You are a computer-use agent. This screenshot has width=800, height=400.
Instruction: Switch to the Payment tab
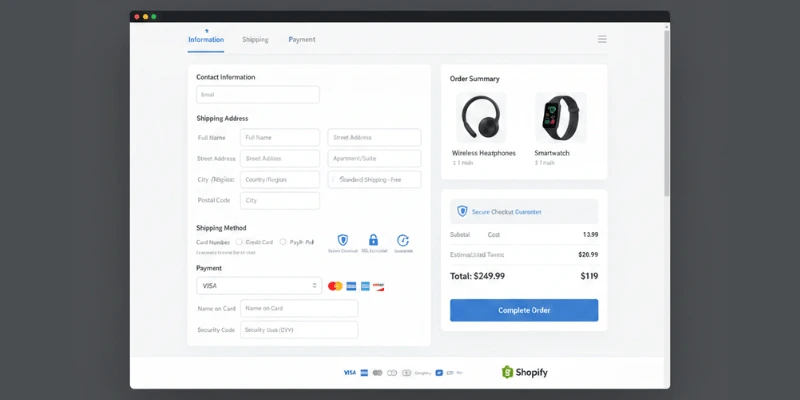point(302,39)
